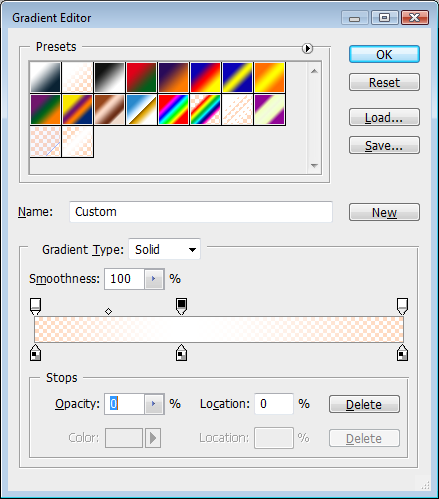The width and height of the screenshot is (439, 499).
Task: Select the right color stop below gradient bar
Action: 402,353
